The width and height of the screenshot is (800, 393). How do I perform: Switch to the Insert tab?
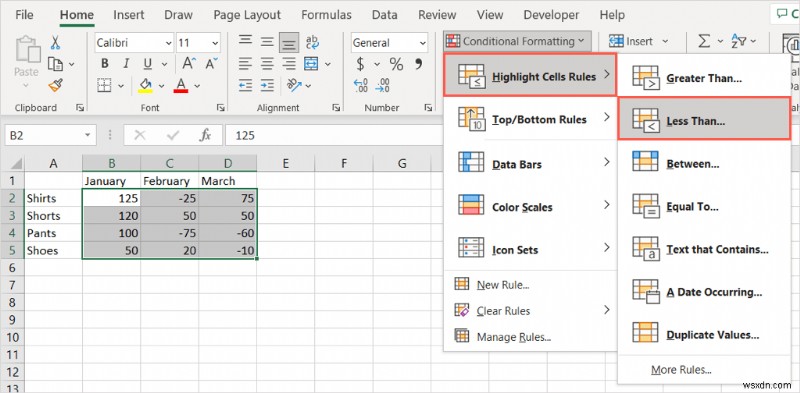tap(129, 15)
